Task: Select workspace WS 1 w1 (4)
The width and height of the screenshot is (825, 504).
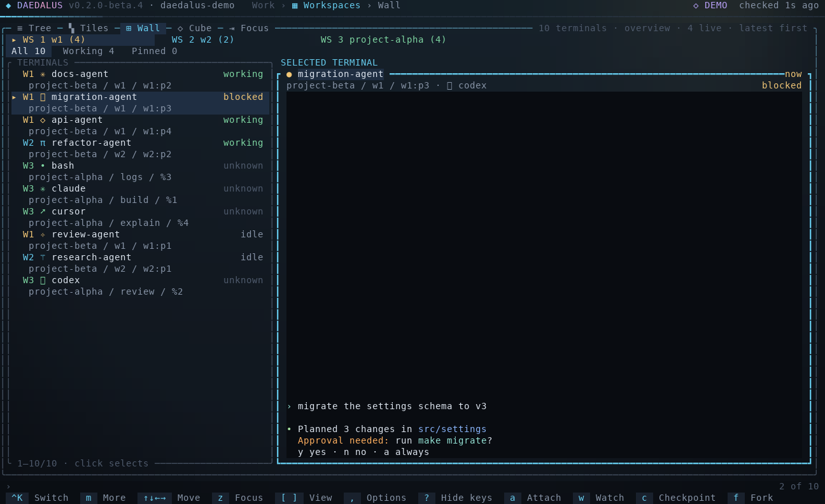Action: 80,39
